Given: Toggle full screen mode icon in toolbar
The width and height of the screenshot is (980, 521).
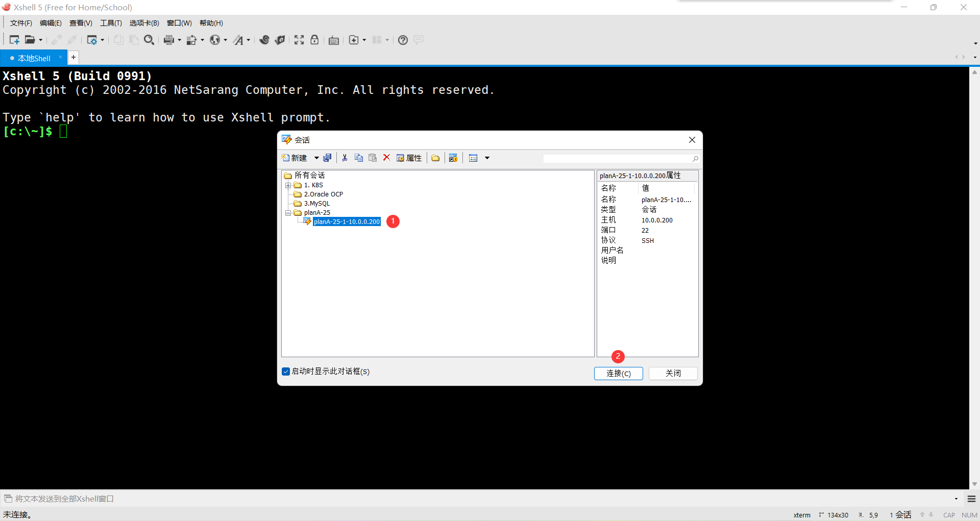Looking at the screenshot, I should pyautogui.click(x=299, y=40).
